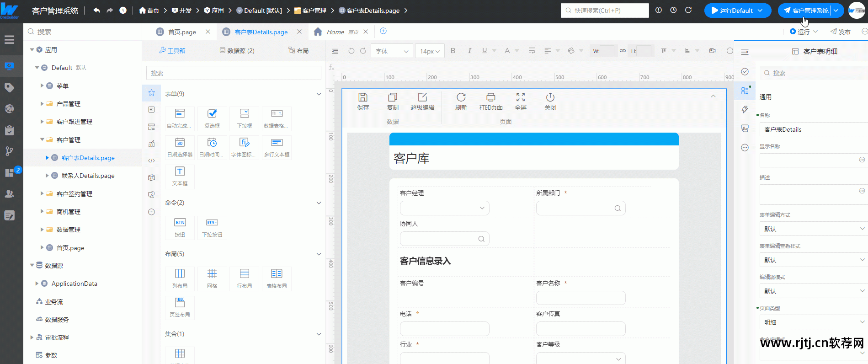Add a new tab with plus icon
Screen dimensions: 868x364
tap(383, 31)
